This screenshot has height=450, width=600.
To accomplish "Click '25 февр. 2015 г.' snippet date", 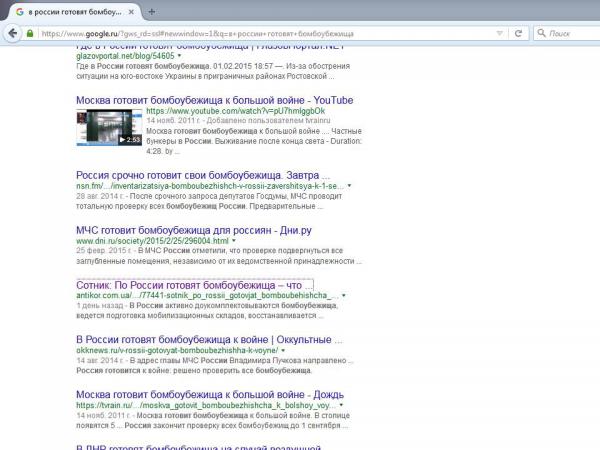I will point(104,251).
